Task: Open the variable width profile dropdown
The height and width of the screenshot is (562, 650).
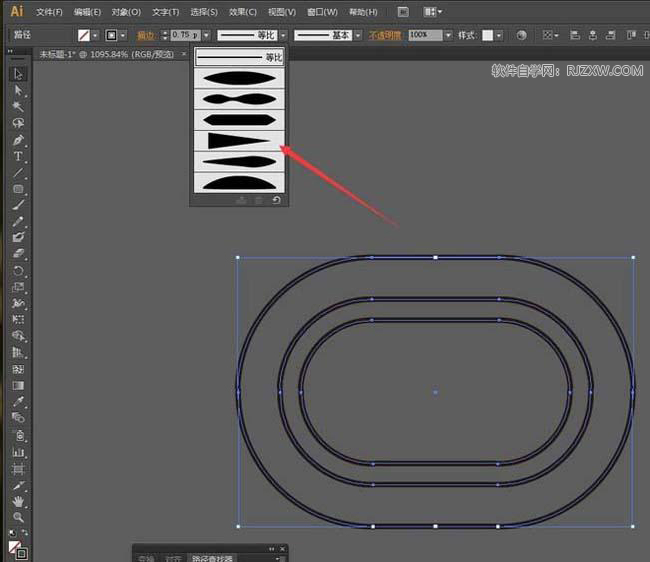Action: pos(282,35)
